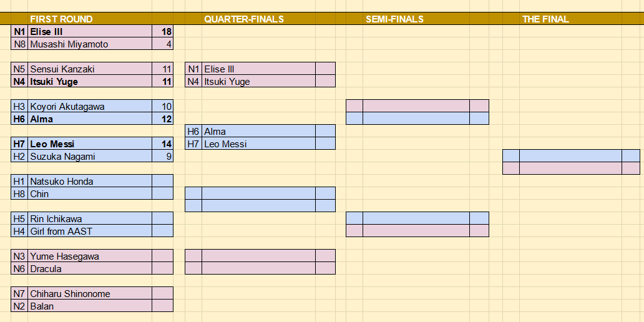
Task: Click the empty quarter-final score cell for Elise III
Action: point(325,69)
